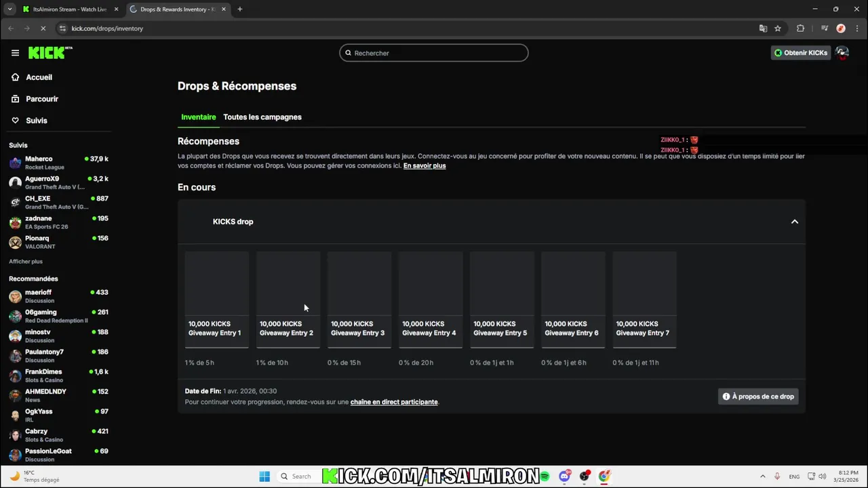Open the browser extensions icon
The width and height of the screenshot is (868, 488).
[800, 28]
